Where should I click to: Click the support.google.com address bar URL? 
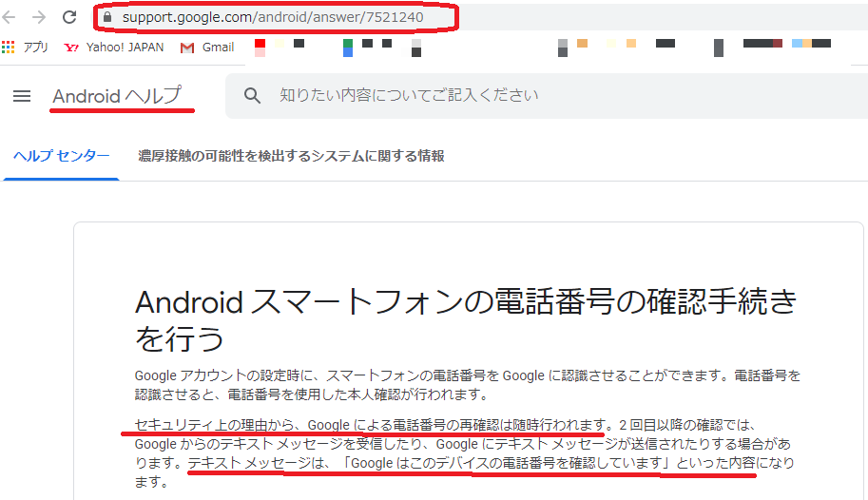[x=273, y=17]
